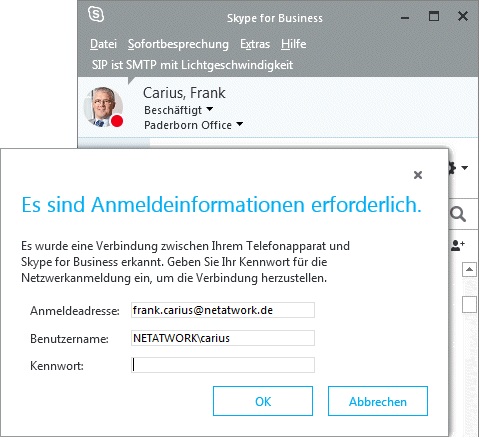
Task: Click the Skype for Business logo icon
Action: coord(96,15)
